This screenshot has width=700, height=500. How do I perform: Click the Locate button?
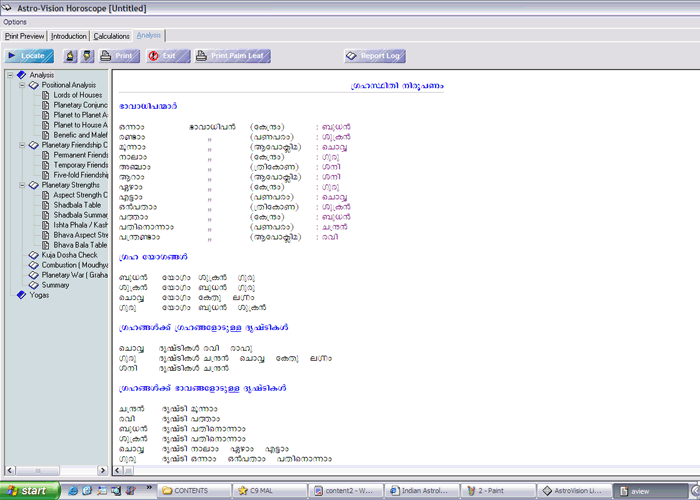coord(29,56)
